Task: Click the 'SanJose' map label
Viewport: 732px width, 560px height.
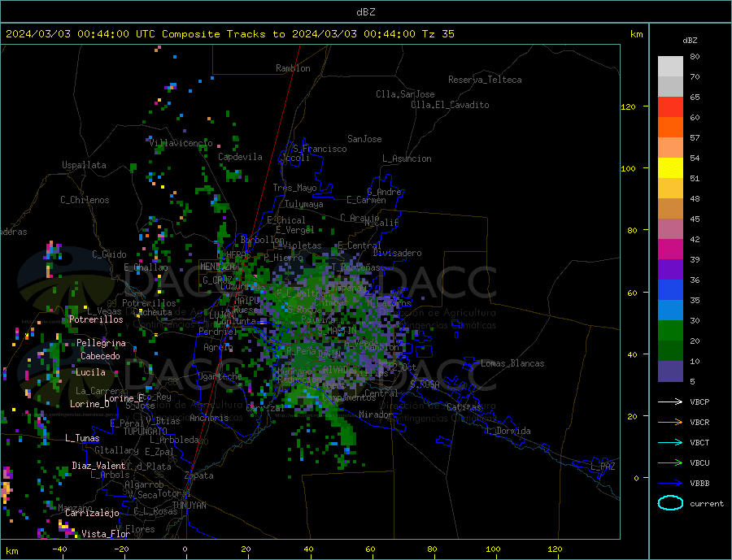Action: (364, 139)
